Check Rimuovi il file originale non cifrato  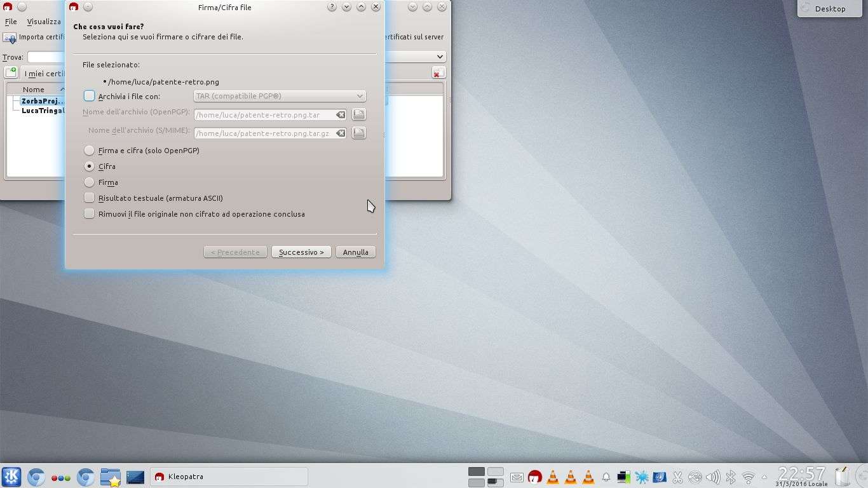[90, 214]
